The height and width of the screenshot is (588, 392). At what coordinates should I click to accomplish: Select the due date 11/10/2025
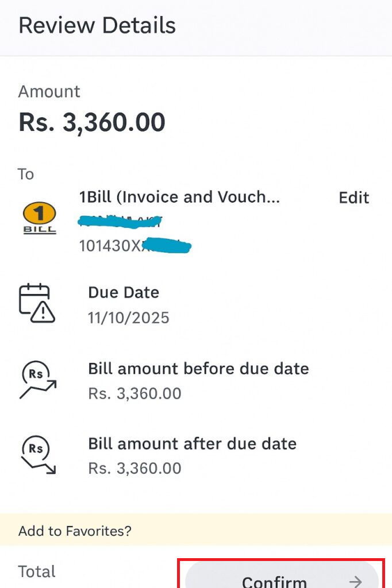(x=128, y=317)
